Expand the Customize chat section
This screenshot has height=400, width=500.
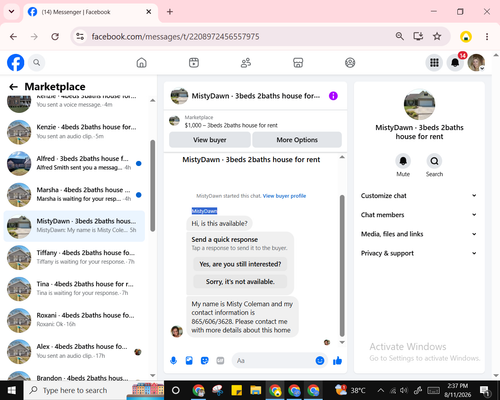(419, 196)
